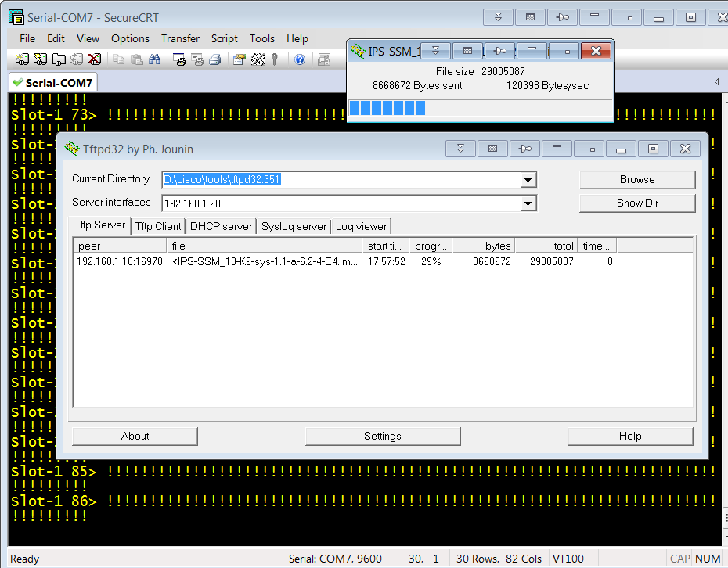This screenshot has height=568, width=728.
Task: Click the 29% progress cell
Action: click(431, 262)
